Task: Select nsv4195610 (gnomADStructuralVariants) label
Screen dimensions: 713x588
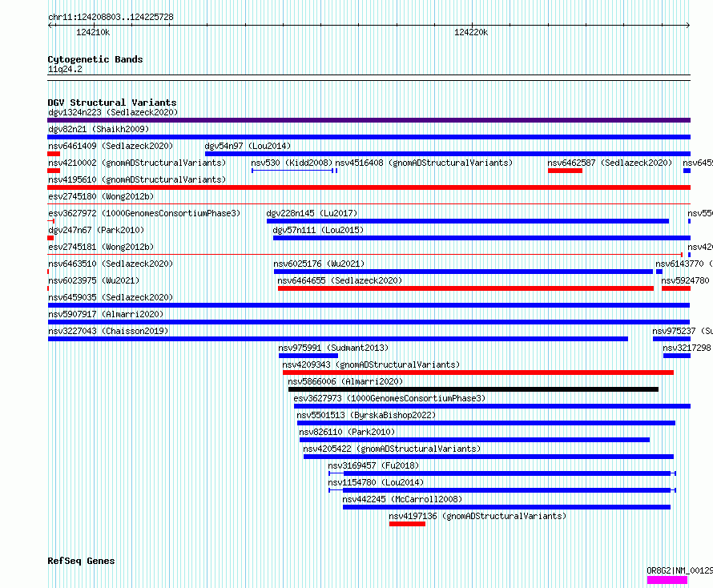Action: [x=137, y=179]
